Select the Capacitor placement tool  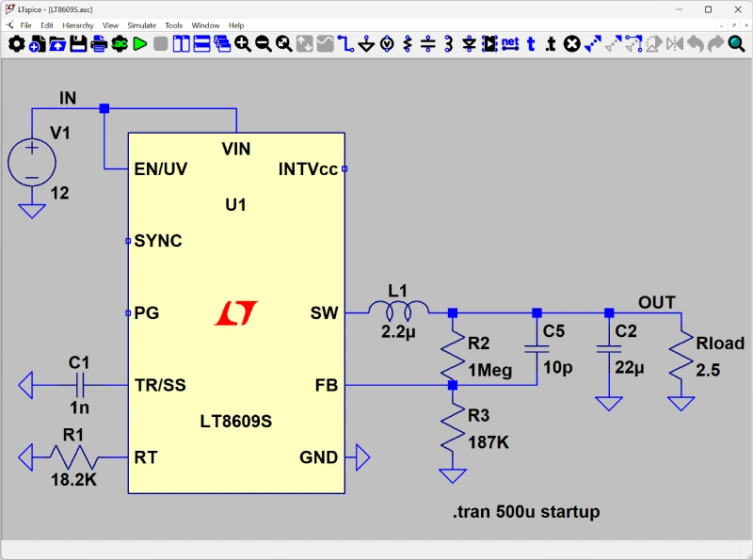click(425, 43)
